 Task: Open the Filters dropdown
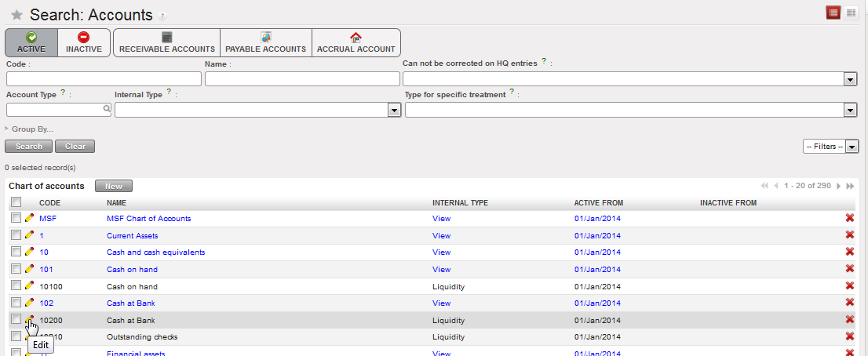830,147
